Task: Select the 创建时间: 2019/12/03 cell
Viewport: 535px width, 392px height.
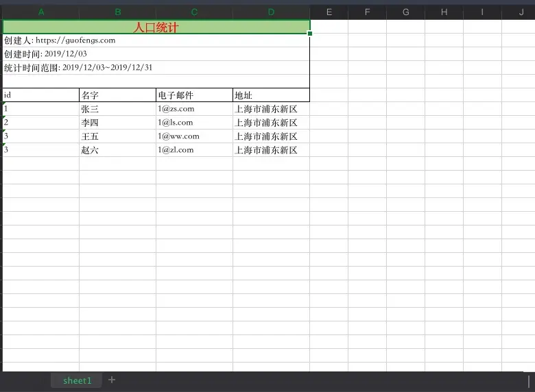Action: point(156,54)
